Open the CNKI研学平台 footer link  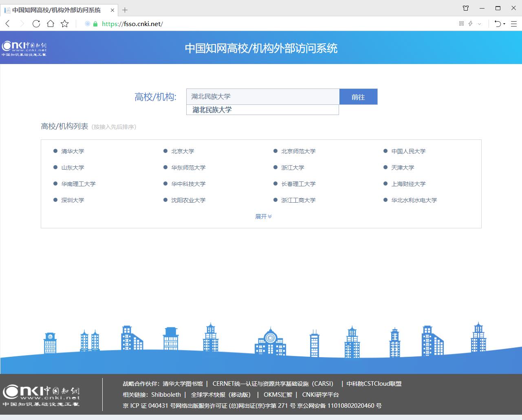pyautogui.click(x=320, y=395)
